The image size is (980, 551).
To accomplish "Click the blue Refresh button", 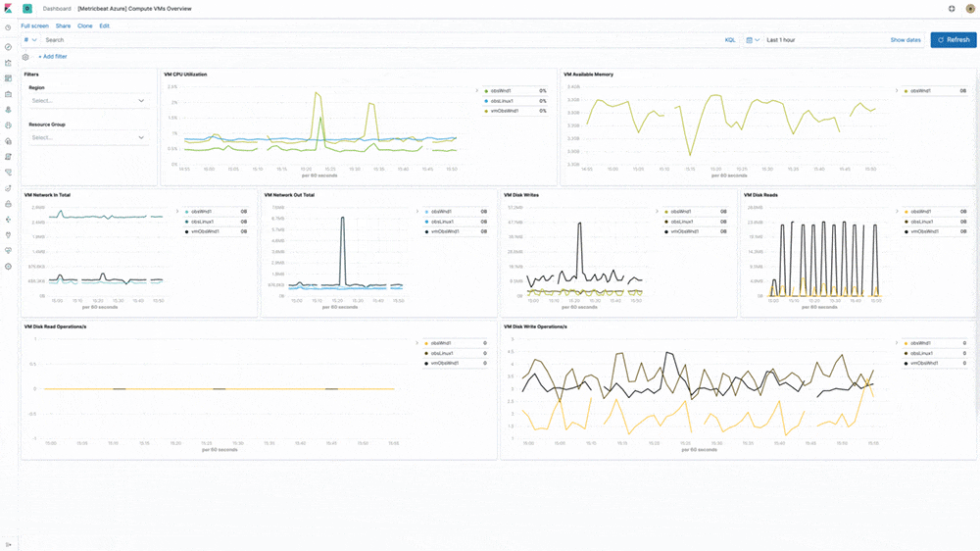I will point(954,40).
